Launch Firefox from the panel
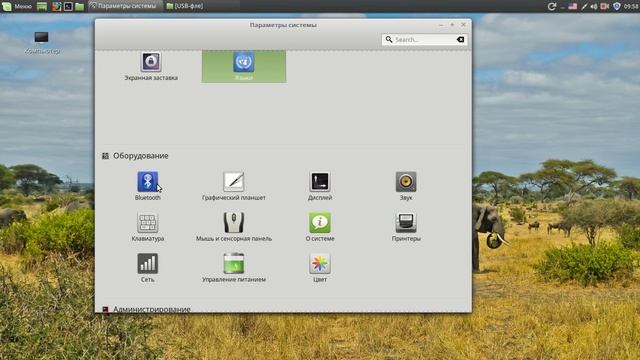This screenshot has width=640, height=360. (x=56, y=6)
